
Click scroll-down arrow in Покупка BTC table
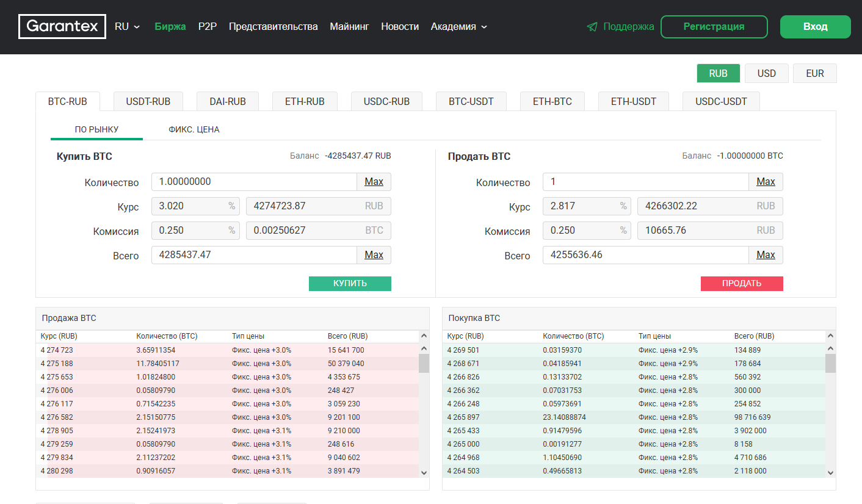tap(830, 472)
